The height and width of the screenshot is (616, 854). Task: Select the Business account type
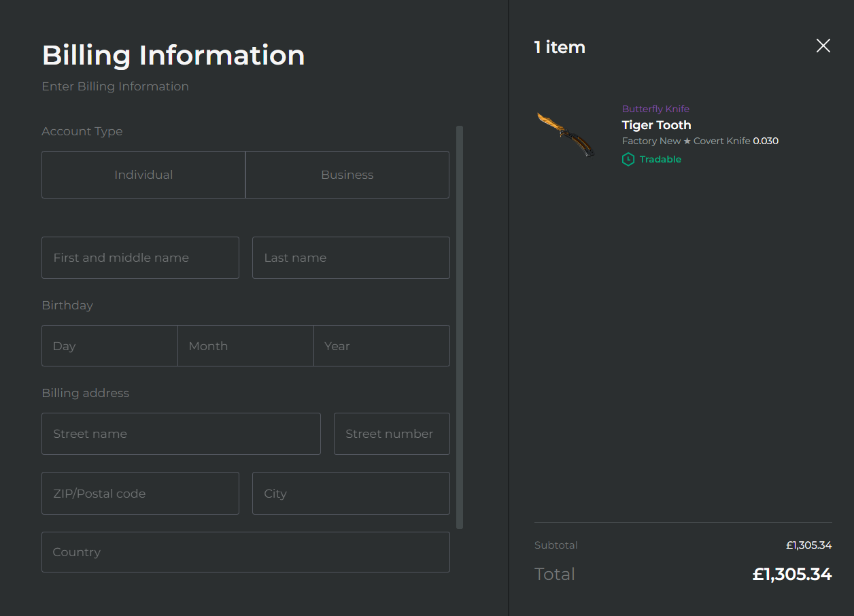(x=347, y=175)
